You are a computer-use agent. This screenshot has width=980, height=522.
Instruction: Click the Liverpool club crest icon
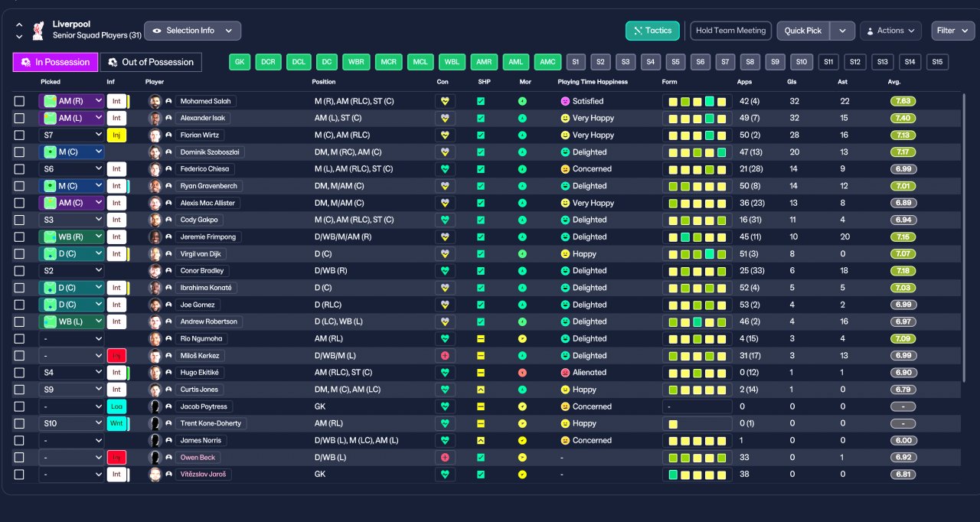pyautogui.click(x=38, y=31)
